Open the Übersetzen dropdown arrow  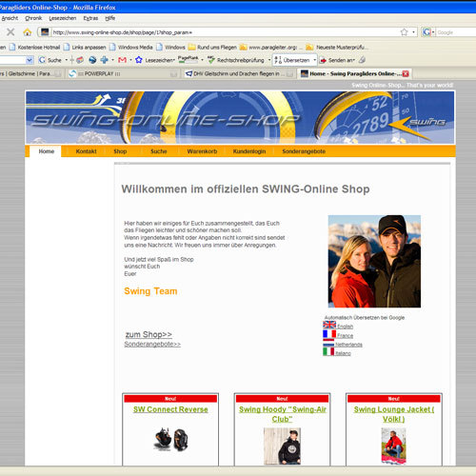pos(314,60)
